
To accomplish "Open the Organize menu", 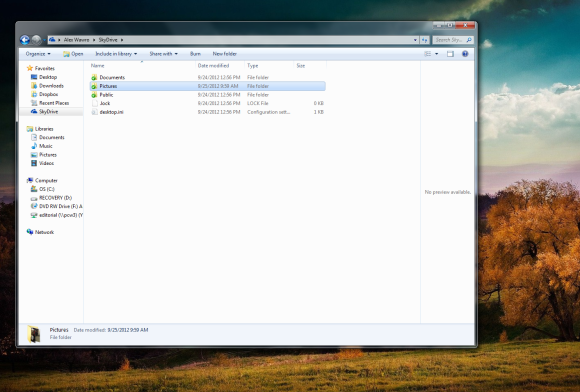I will click(38, 54).
